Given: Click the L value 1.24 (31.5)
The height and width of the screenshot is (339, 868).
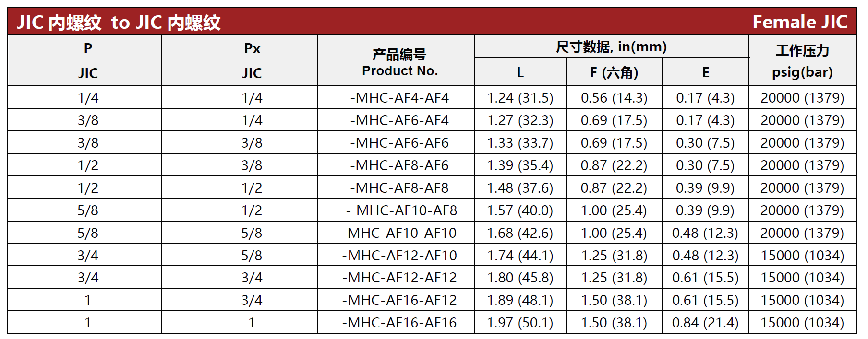Looking at the screenshot, I should point(520,98).
